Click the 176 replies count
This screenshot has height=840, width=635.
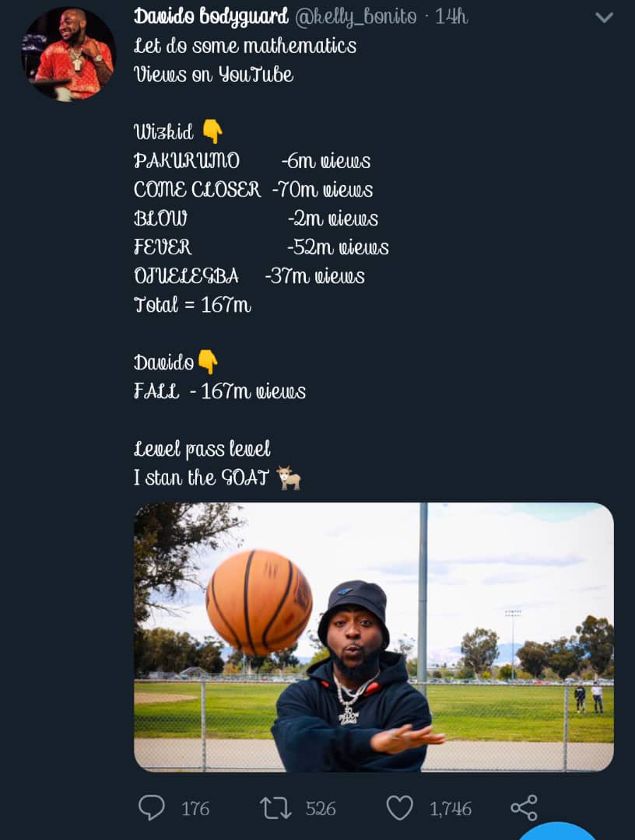pos(195,809)
